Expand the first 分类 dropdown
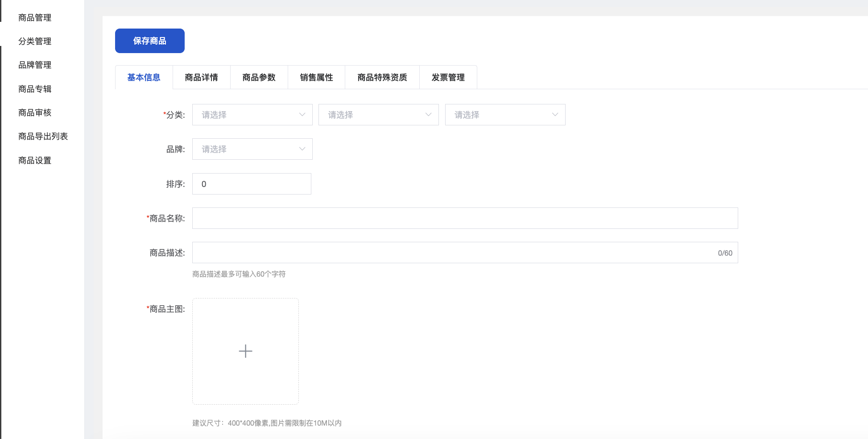 coord(252,115)
